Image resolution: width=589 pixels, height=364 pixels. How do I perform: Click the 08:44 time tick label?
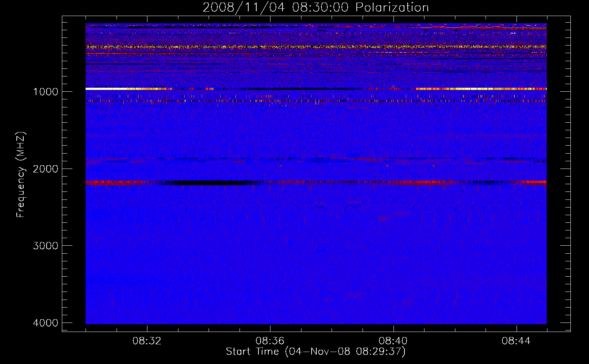[x=516, y=341]
